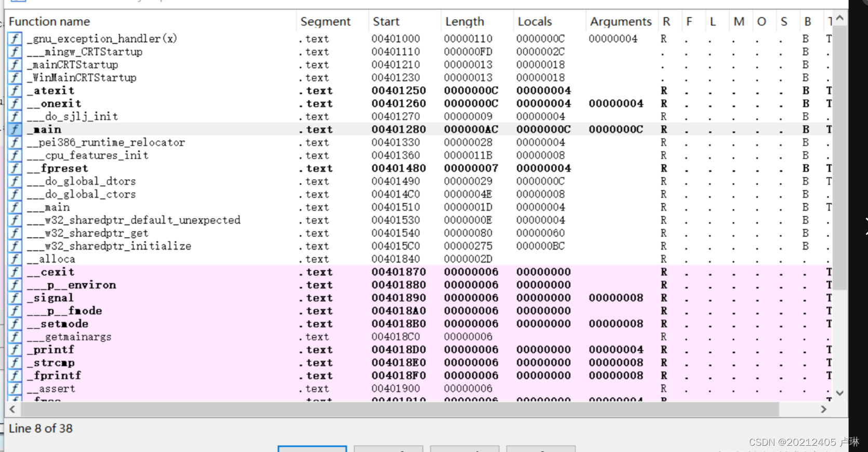868x452 pixels.
Task: Click the function icon beside ___mingw_CRTStartup
Action: pos(15,51)
